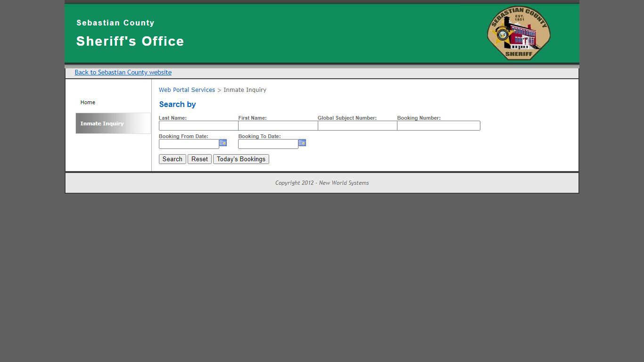Image resolution: width=644 pixels, height=362 pixels.
Task: Clear the form with the Reset button
Action: (x=199, y=159)
